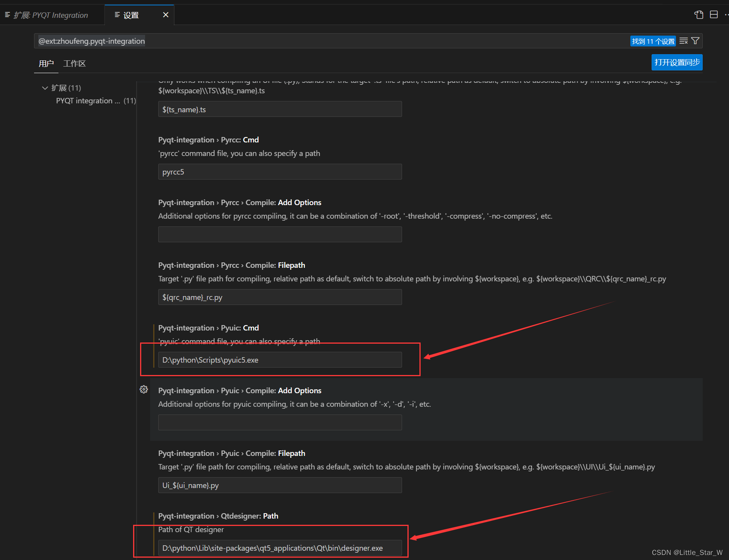Click pyrcc compiling additional options description

[355, 216]
